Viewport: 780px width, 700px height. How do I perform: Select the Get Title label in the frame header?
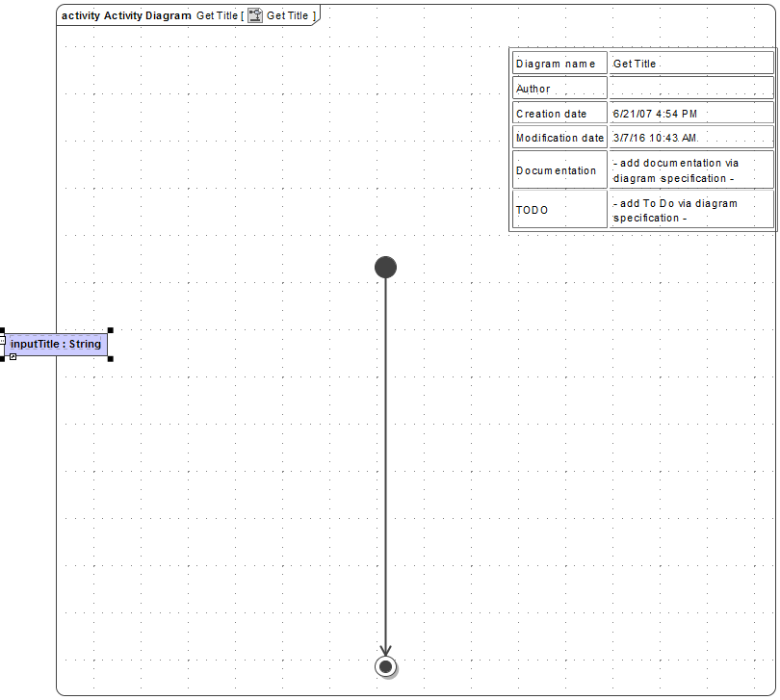(216, 15)
